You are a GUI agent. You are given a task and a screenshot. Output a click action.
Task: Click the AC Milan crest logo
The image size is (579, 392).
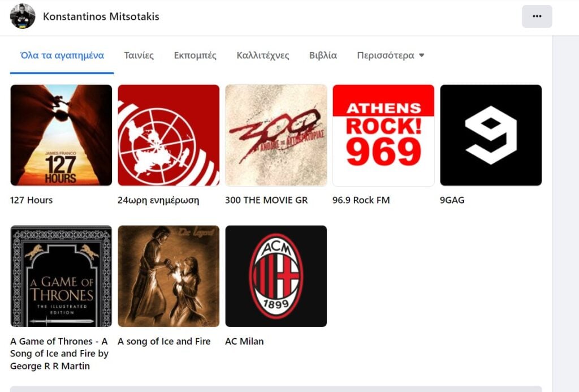tap(276, 276)
